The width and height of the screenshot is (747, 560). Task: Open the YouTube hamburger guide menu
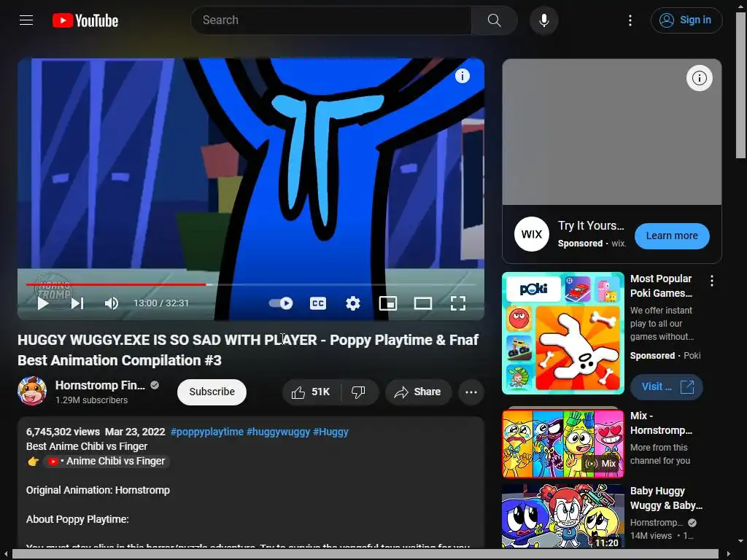pyautogui.click(x=26, y=20)
